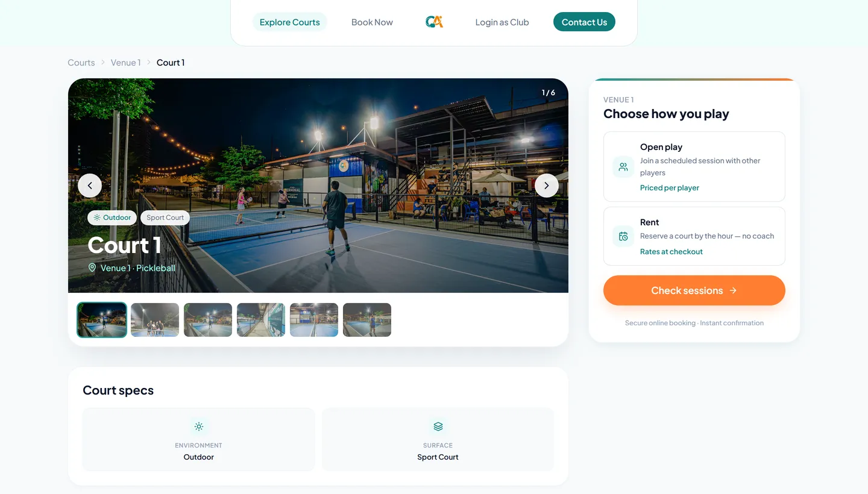Click the Contact Us button
This screenshot has width=868, height=494.
click(x=584, y=22)
